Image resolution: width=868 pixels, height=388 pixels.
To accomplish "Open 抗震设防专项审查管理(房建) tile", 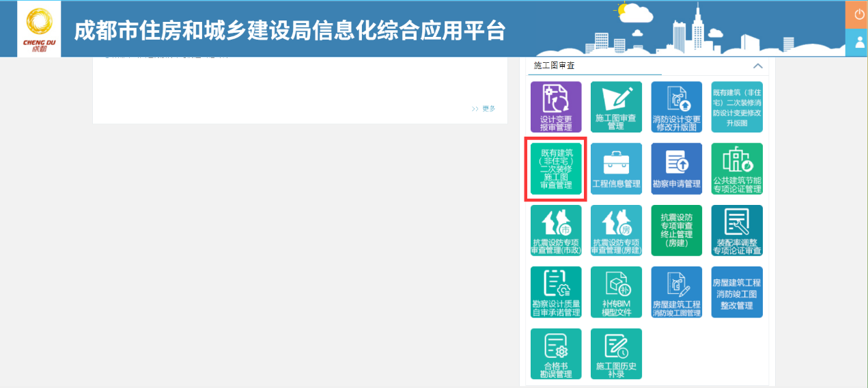I will pyautogui.click(x=616, y=230).
